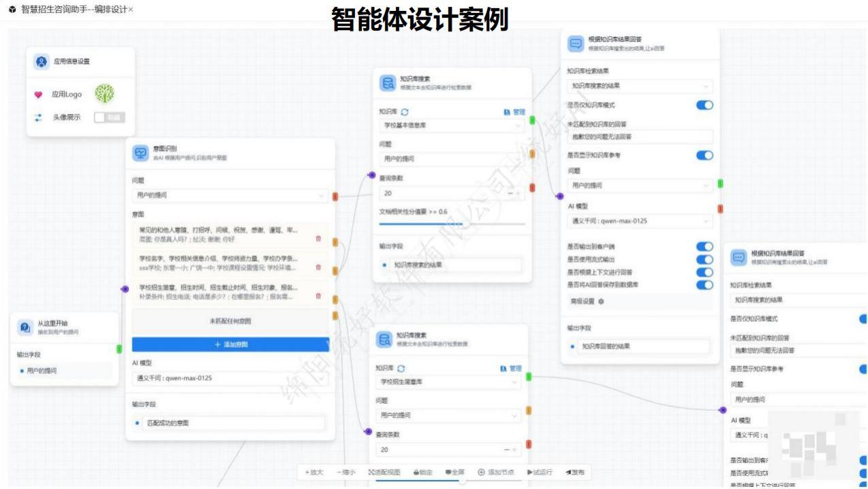Open 问题 dropdown in 意图识别 node
The width and height of the screenshot is (868, 489).
point(230,195)
